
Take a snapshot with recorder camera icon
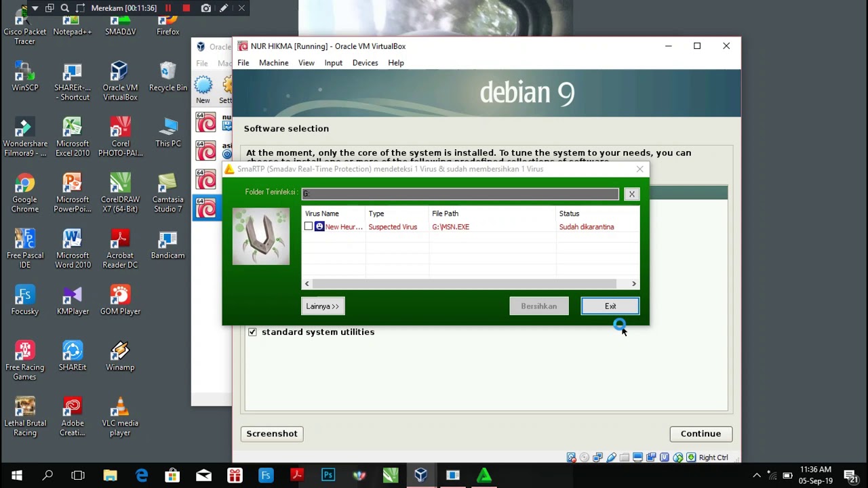[206, 8]
